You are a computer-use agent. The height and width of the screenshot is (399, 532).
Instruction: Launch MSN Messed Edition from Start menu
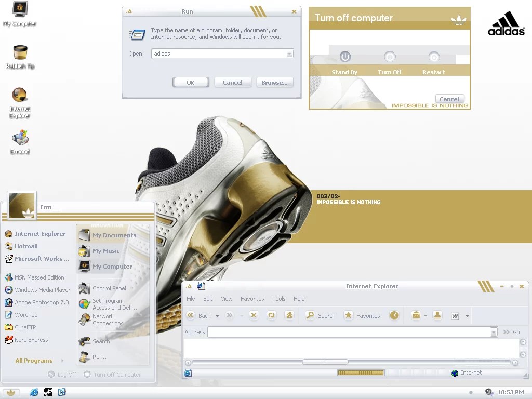[35, 277]
